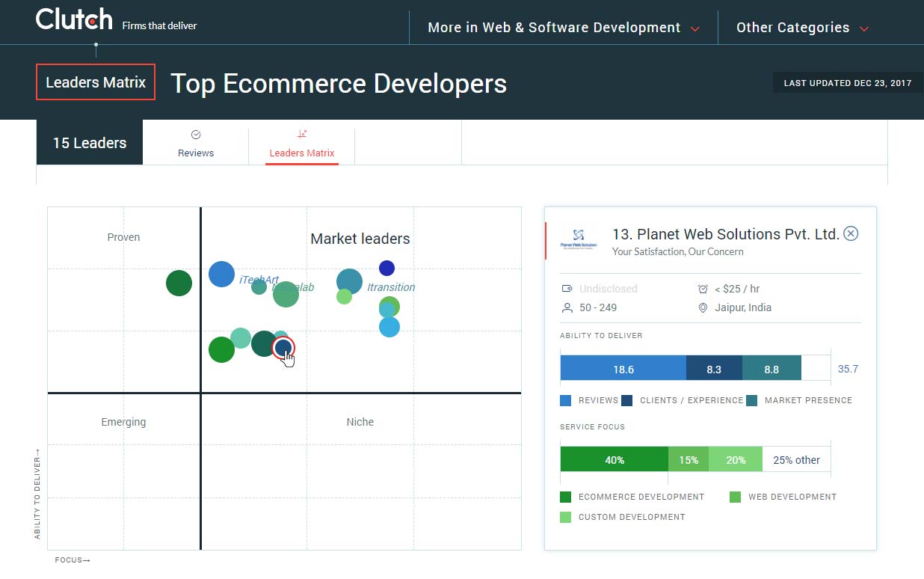Click the SERVICE FOCUS section heading

pyautogui.click(x=592, y=427)
